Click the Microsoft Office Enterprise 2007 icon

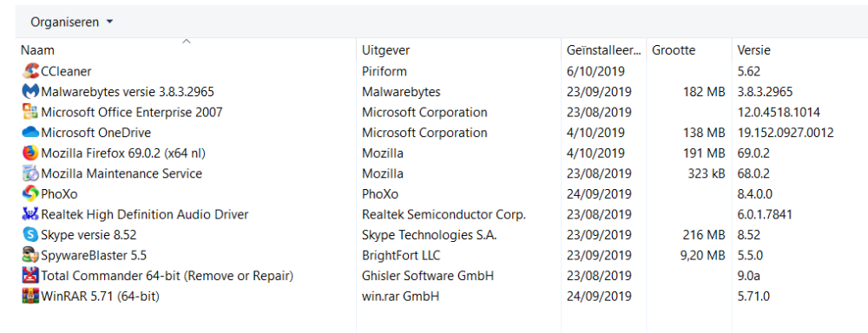[x=30, y=112]
